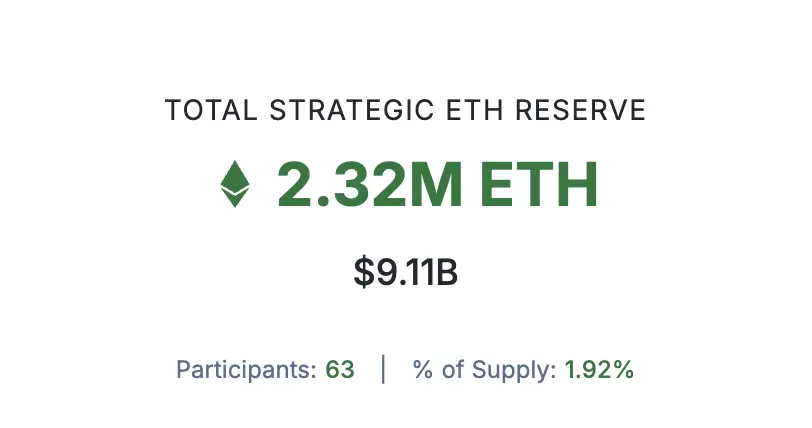Image resolution: width=812 pixels, height=428 pixels.
Task: Click the percent symbol before 'of Supply'
Action: coord(423,370)
